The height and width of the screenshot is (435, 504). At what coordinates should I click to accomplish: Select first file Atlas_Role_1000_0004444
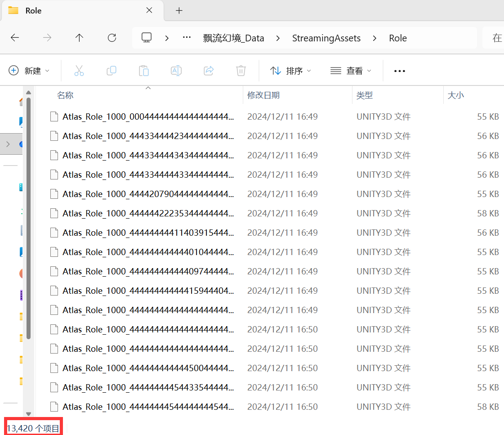tap(148, 117)
